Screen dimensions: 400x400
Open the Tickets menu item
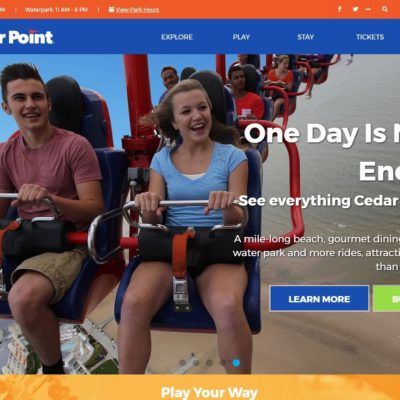pos(370,37)
